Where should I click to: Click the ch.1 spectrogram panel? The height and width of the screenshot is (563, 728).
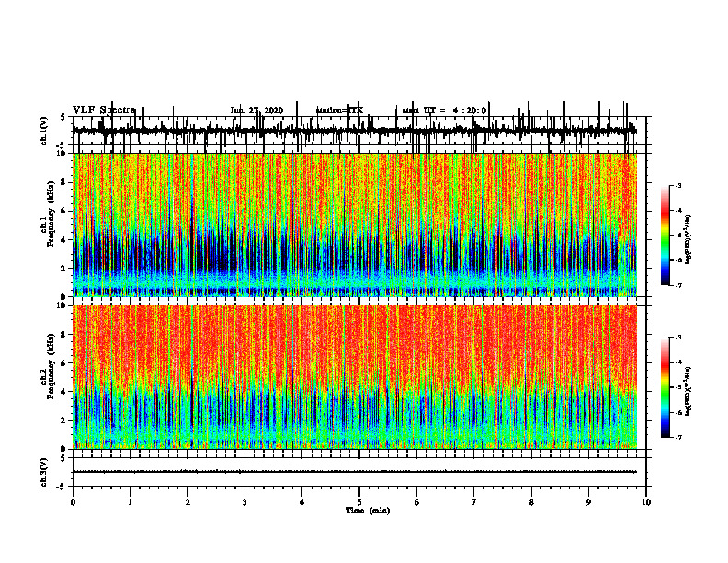coord(354,224)
